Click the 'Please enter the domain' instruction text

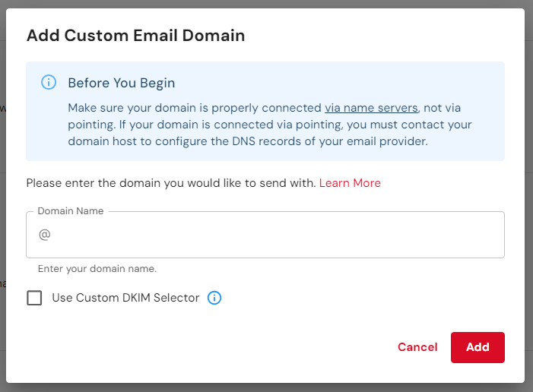click(171, 183)
